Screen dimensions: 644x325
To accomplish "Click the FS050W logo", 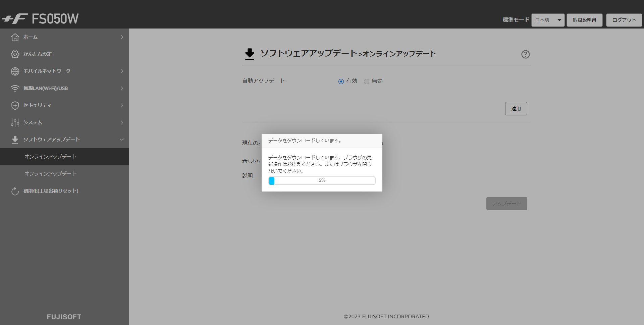I will tap(40, 19).
